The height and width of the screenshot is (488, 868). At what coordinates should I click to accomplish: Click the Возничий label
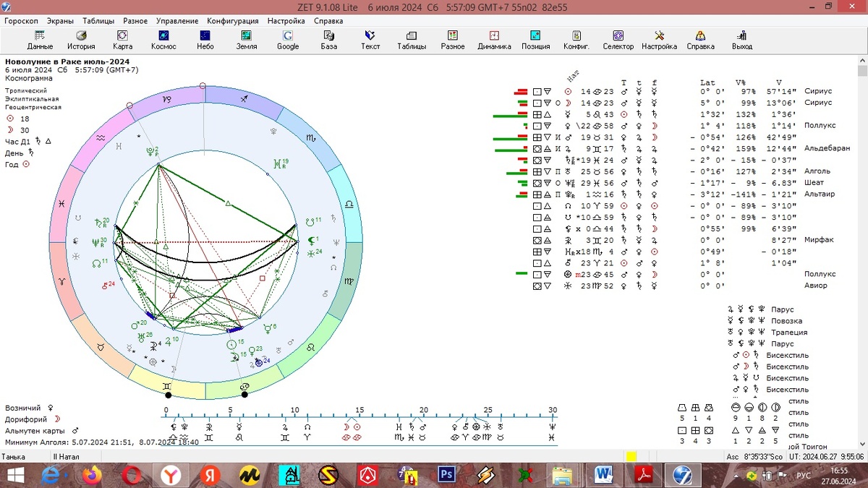pyautogui.click(x=23, y=408)
